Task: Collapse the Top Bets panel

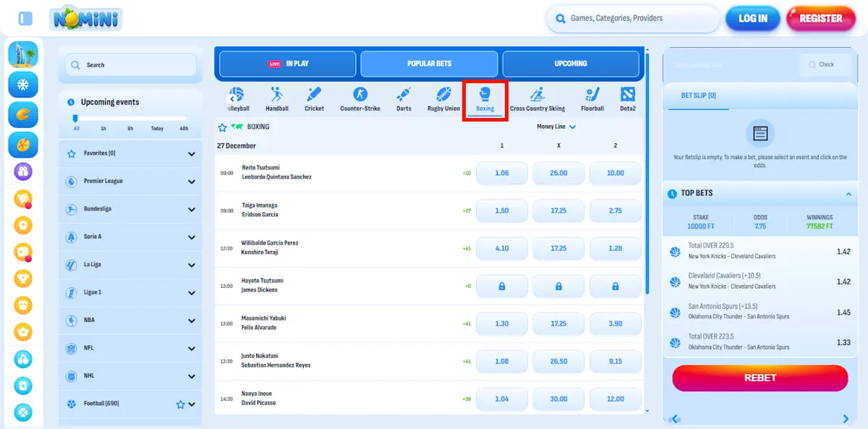Action: point(848,193)
